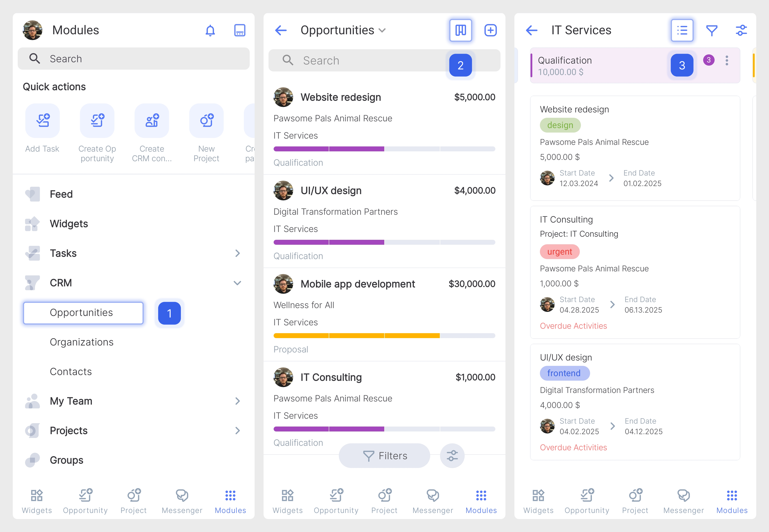Switch to kanban board view in Opportunities

point(460,30)
